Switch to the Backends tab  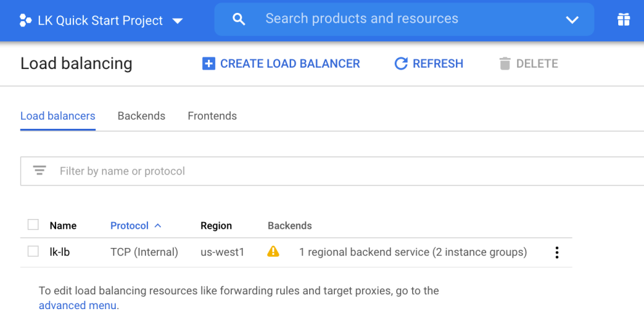point(141,116)
